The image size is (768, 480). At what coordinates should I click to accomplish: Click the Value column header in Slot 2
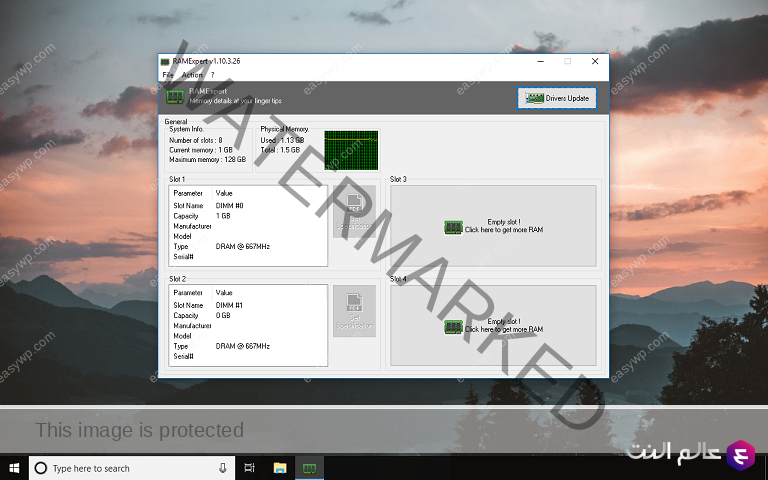(224, 292)
